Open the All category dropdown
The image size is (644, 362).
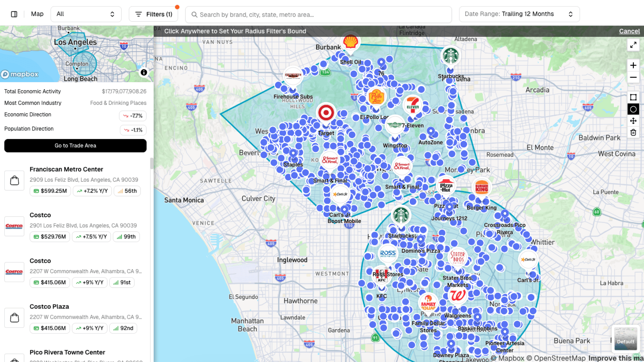[x=86, y=14]
